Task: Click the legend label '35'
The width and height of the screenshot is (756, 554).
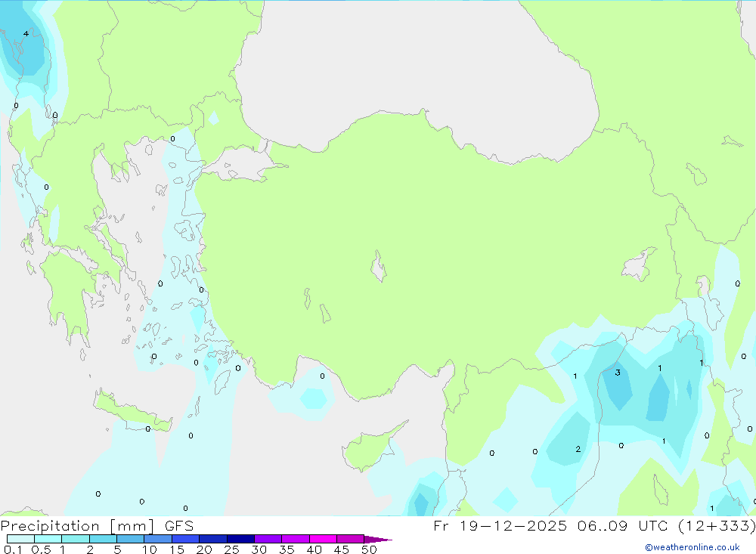Action: coord(287,549)
